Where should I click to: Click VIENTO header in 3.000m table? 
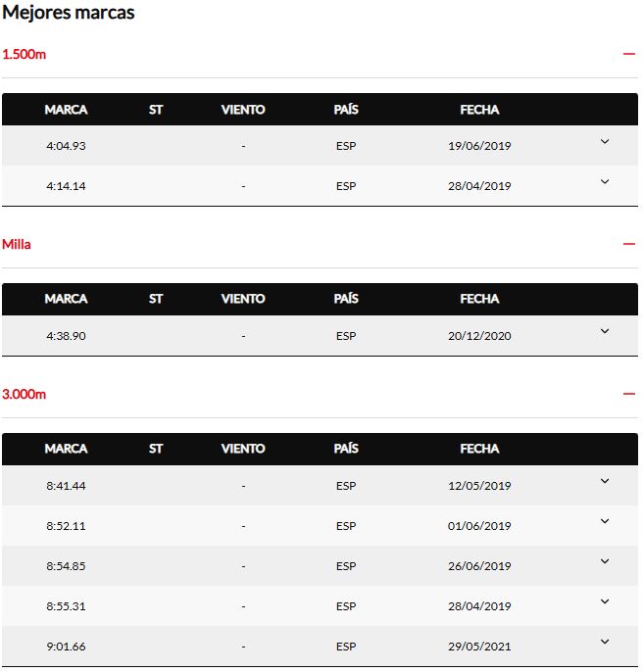243,449
